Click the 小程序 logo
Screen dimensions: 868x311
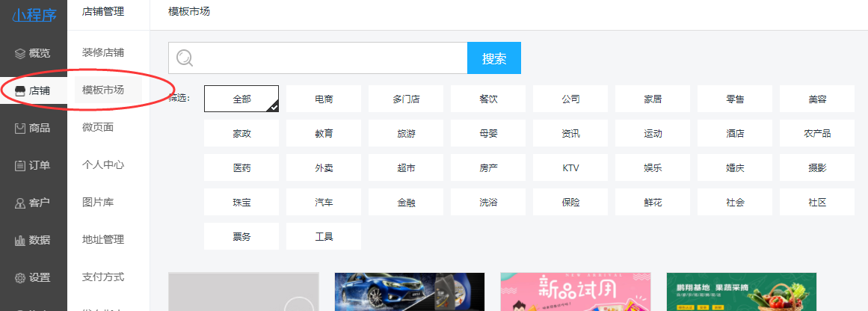point(34,15)
